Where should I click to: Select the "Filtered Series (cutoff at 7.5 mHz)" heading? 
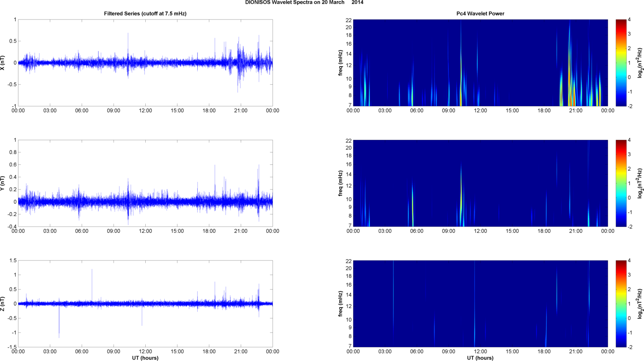pyautogui.click(x=145, y=14)
